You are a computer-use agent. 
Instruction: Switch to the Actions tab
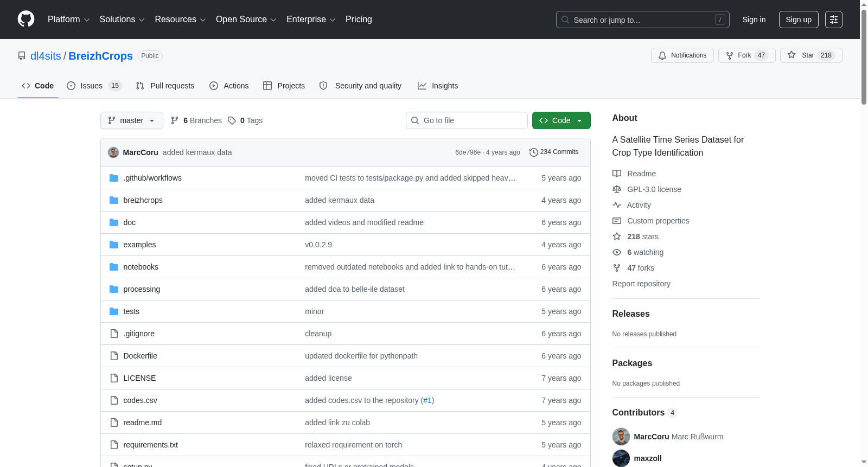point(229,86)
